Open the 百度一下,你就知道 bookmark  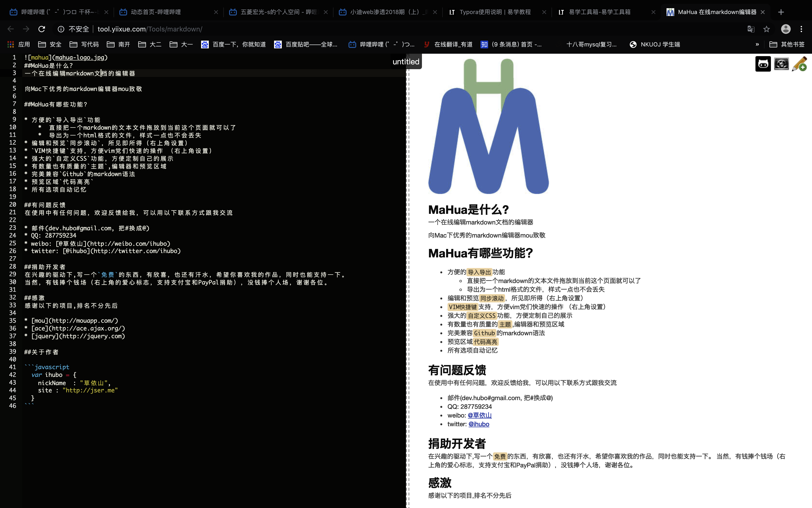tap(233, 44)
